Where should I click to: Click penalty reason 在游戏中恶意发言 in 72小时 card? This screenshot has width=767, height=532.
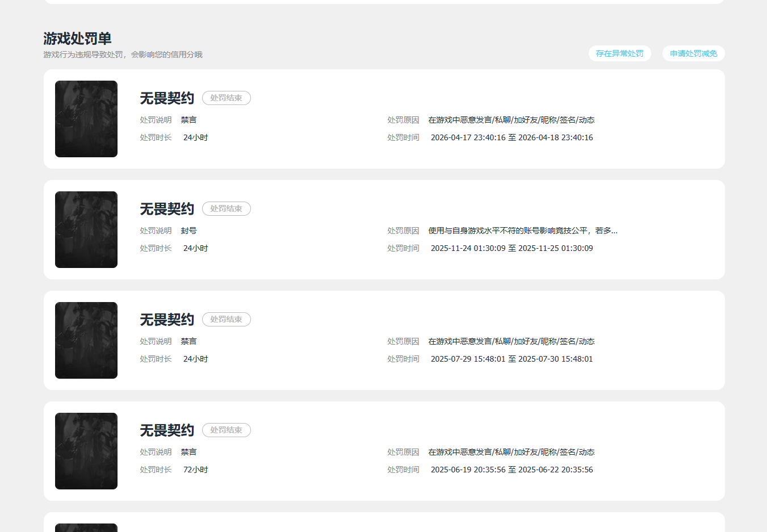512,452
